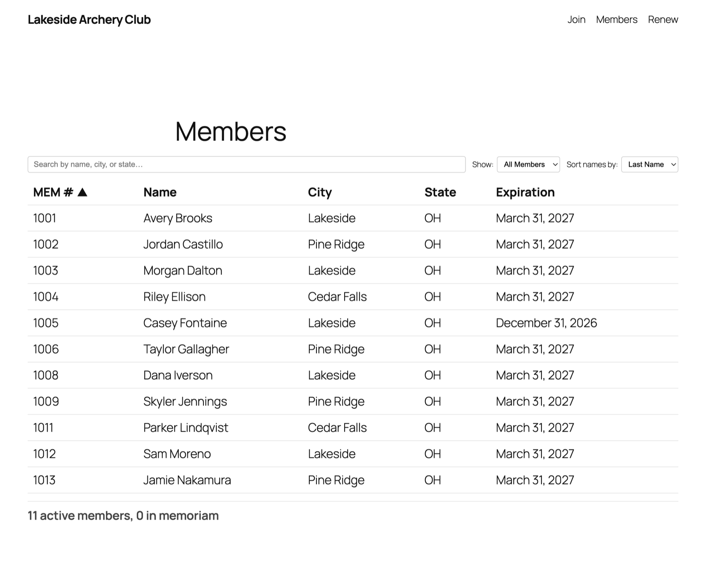Sort by the State column header
This screenshot has height=588, width=706.
(x=440, y=192)
